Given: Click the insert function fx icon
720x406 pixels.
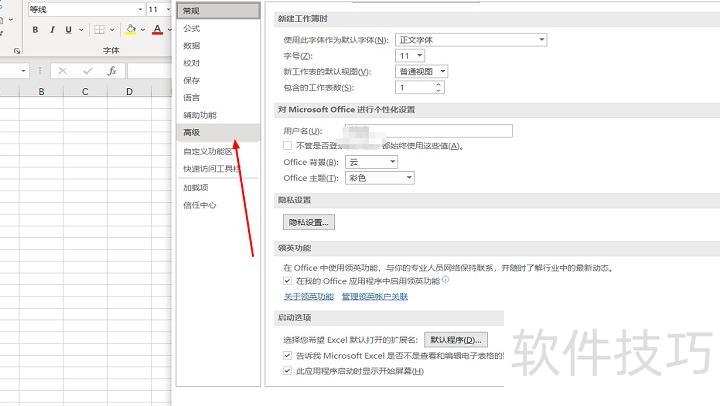Looking at the screenshot, I should [112, 71].
